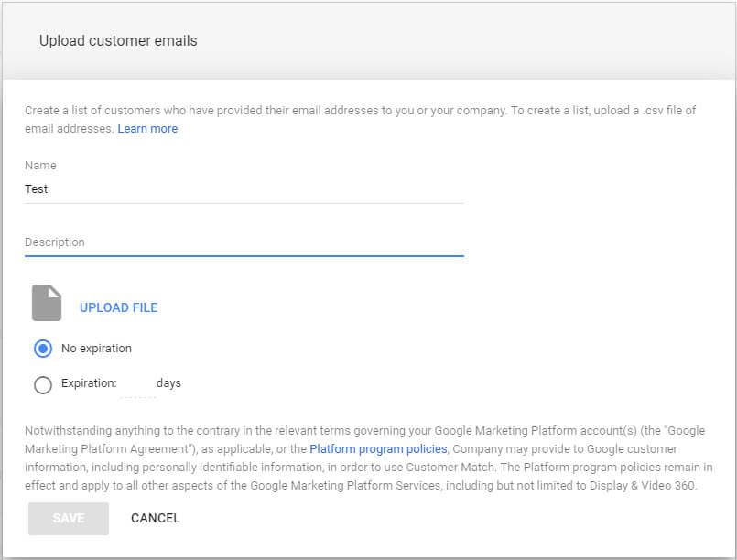Click the expiration days number field

[x=137, y=384]
